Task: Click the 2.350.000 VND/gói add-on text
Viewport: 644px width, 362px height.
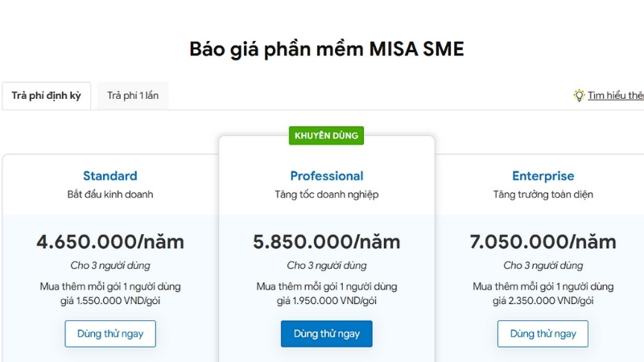Action: pyautogui.click(x=543, y=301)
